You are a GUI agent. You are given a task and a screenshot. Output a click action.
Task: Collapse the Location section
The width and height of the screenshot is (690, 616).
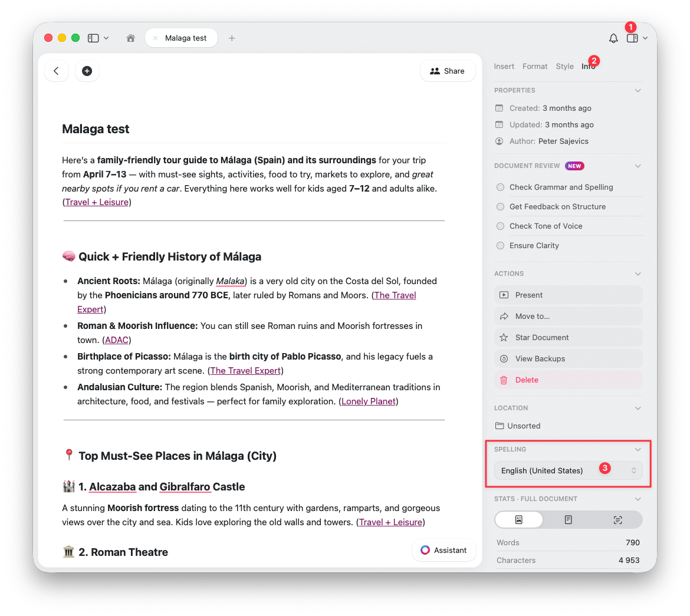point(638,409)
